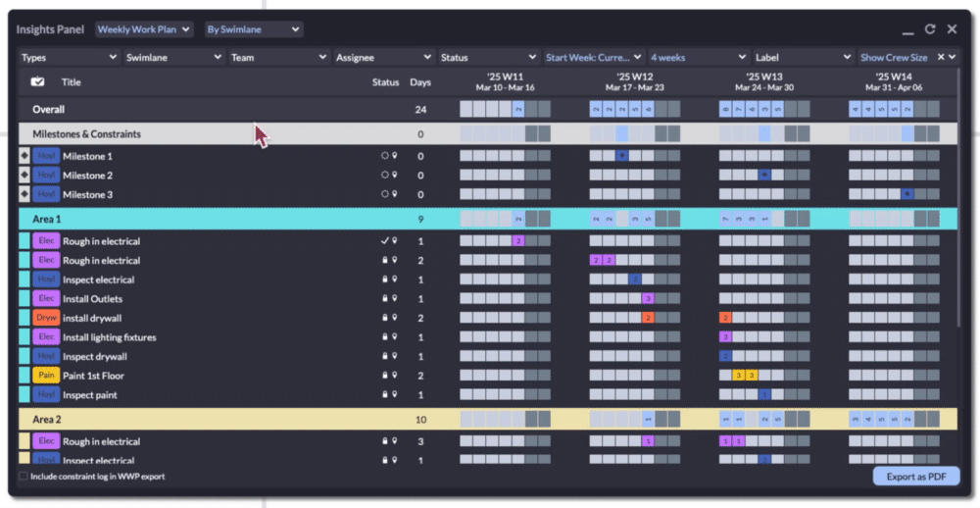Click the Inspect drywall title
The image size is (980, 508).
(94, 357)
